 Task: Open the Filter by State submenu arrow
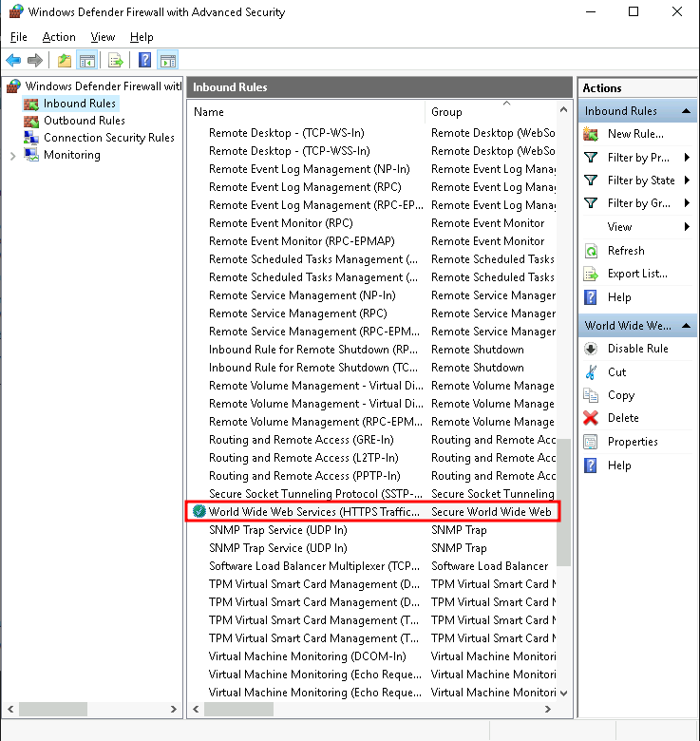688,180
